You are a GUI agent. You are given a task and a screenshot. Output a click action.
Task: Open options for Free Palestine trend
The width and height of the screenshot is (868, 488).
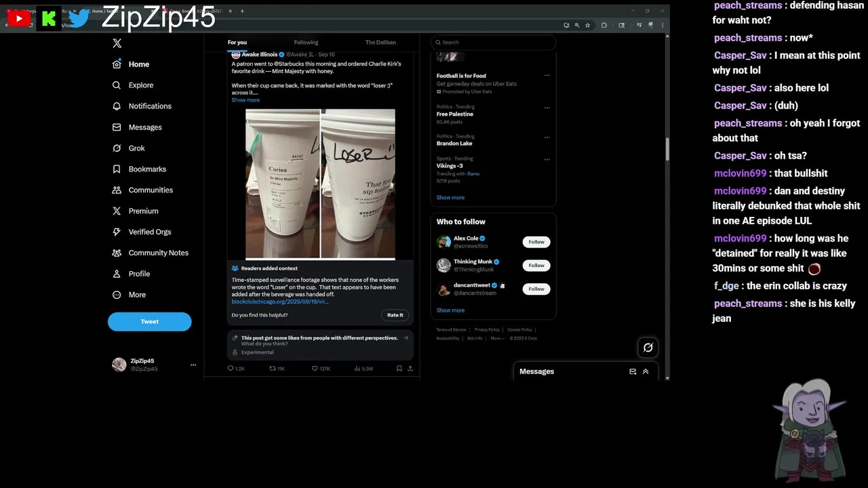pos(547,107)
